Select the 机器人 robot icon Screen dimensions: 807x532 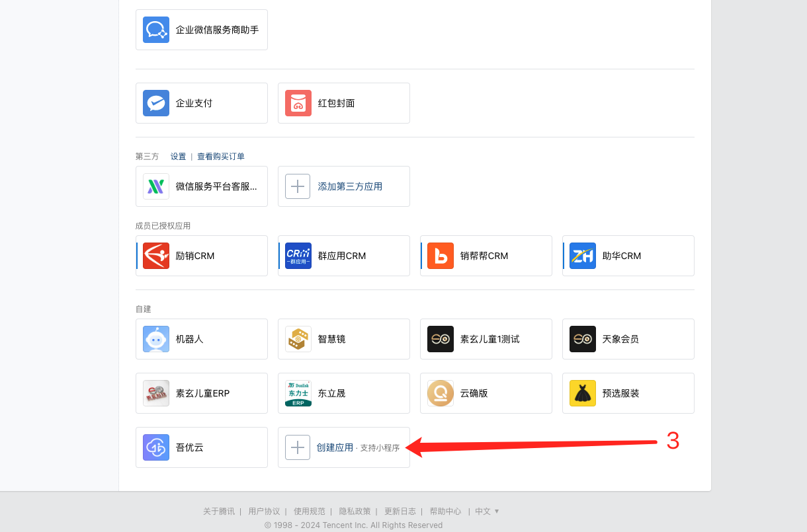156,339
